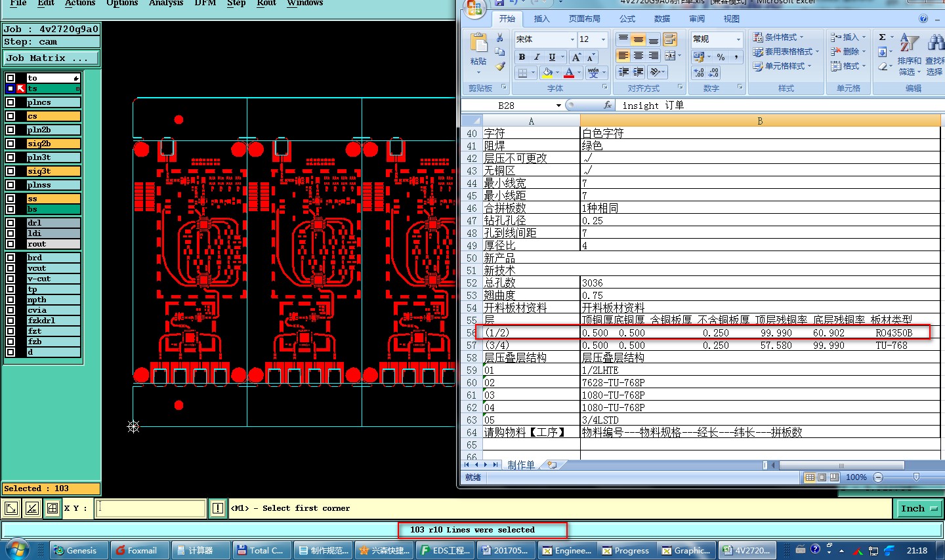
Task: Toggle display box for layer sig2b
Action: coord(10,144)
